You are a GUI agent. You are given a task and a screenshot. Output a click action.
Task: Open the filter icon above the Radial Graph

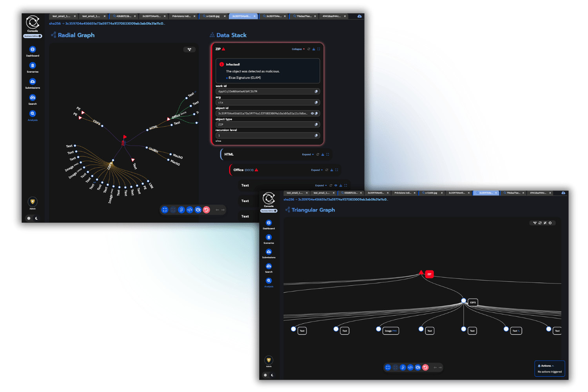point(189,49)
